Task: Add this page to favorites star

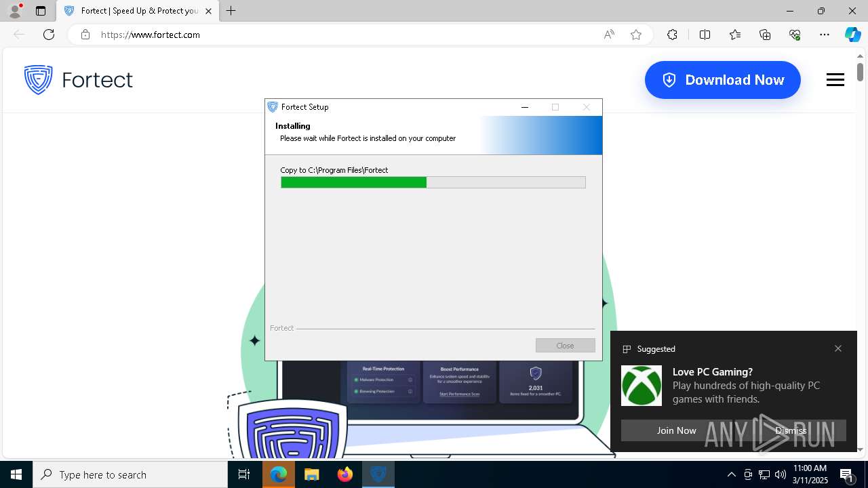Action: pyautogui.click(x=636, y=35)
